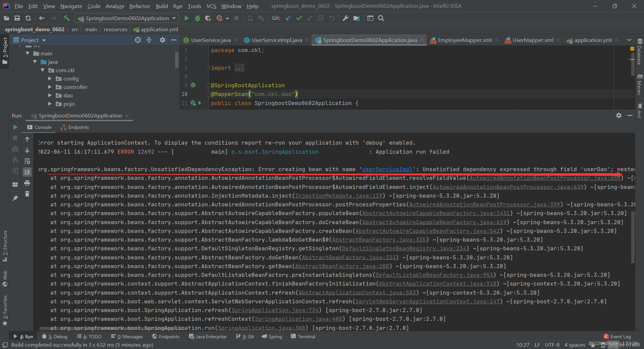Open the Refactor menu
Image resolution: width=644 pixels, height=349 pixels.
[x=140, y=6]
